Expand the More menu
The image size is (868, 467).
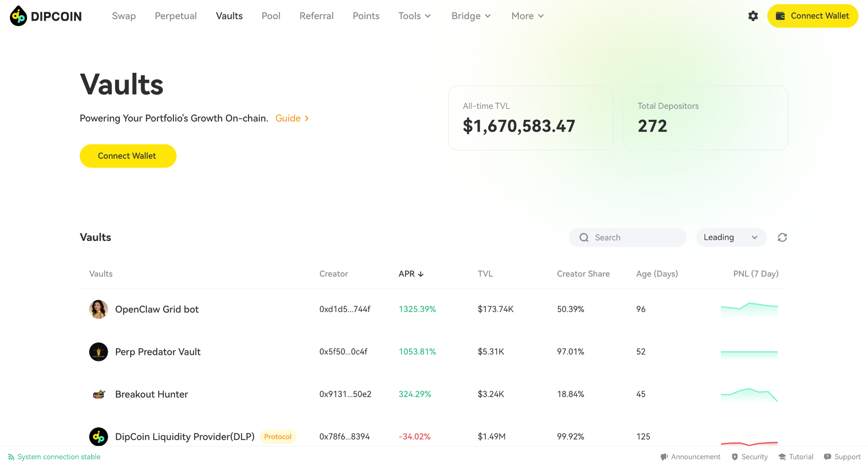[x=527, y=16]
